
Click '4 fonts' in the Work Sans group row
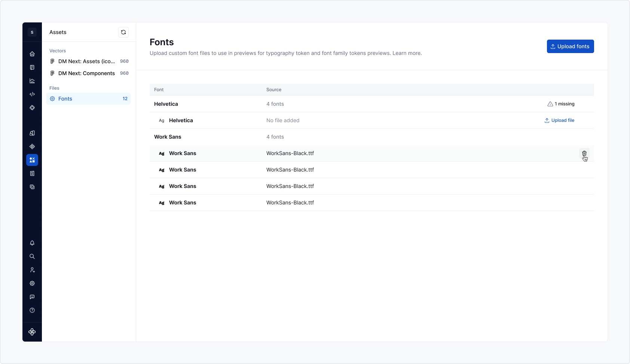(275, 137)
